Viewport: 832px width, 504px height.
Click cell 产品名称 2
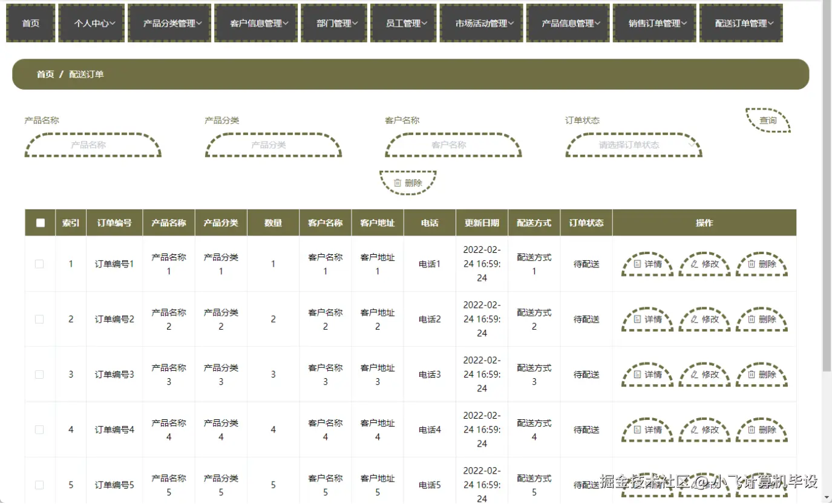pos(169,319)
